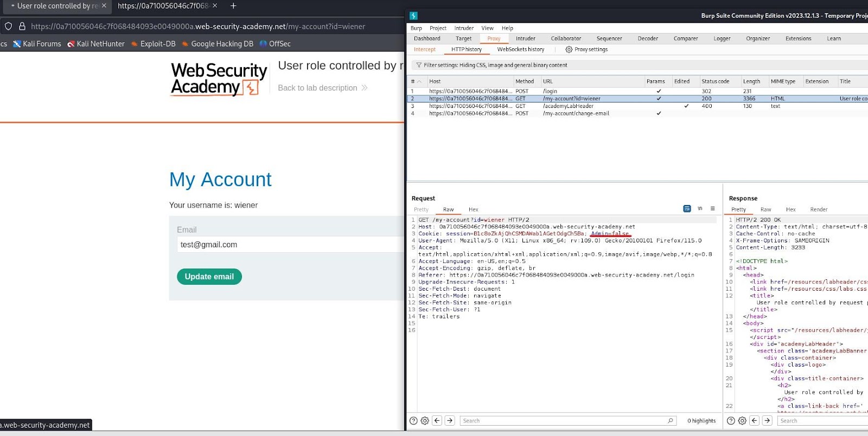Open the Google Hacking DB bookmark
868x436 pixels.
[218, 44]
